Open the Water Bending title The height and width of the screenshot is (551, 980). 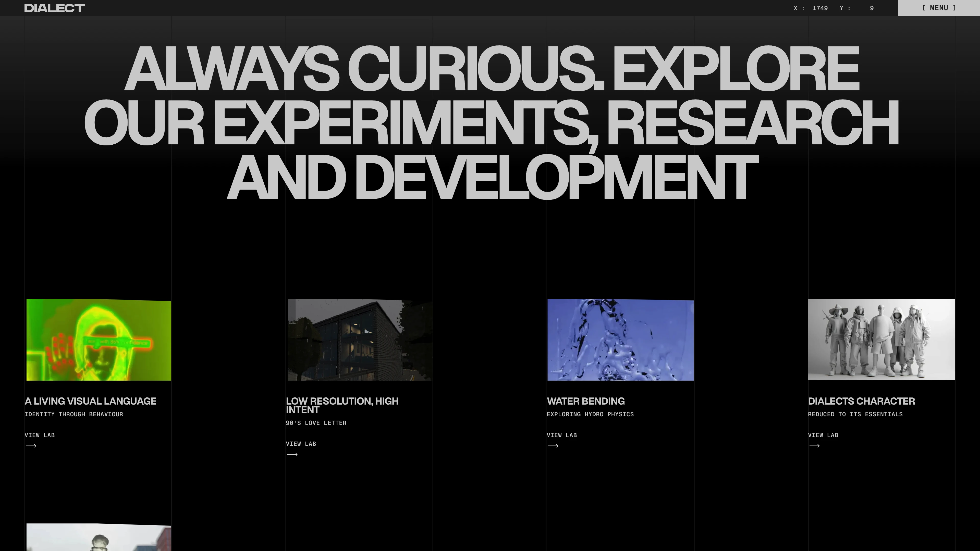tap(585, 401)
